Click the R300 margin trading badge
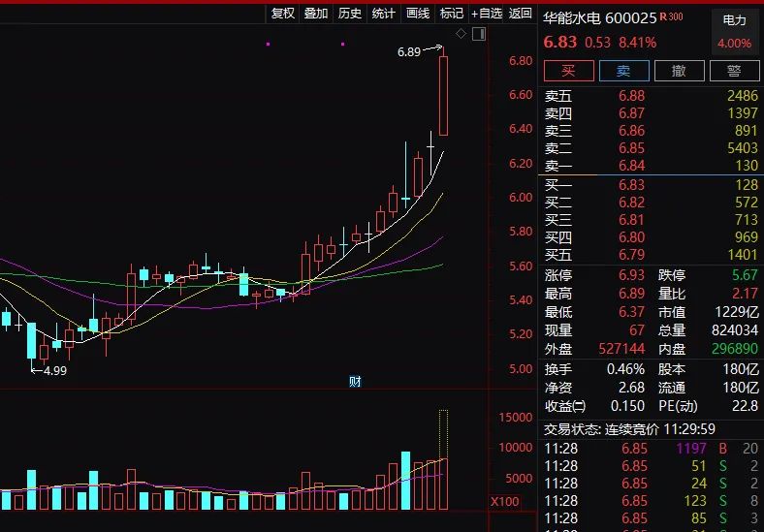Image resolution: width=764 pixels, height=532 pixels. pos(671,17)
